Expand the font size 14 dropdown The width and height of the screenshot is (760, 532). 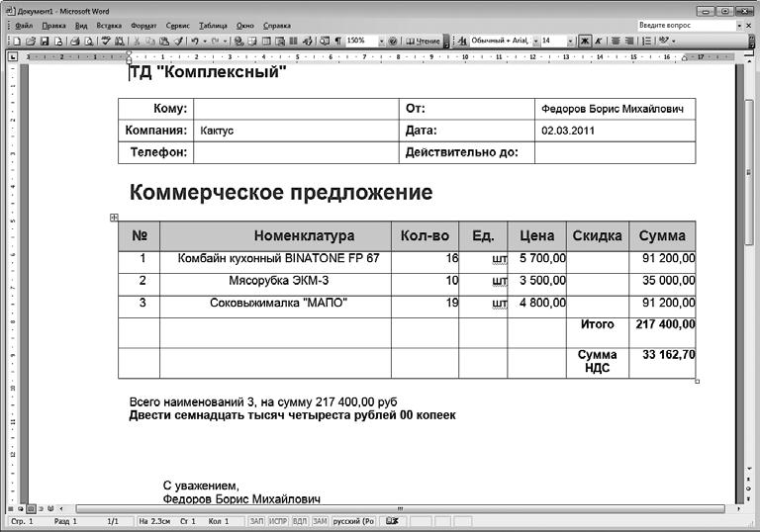pos(570,42)
